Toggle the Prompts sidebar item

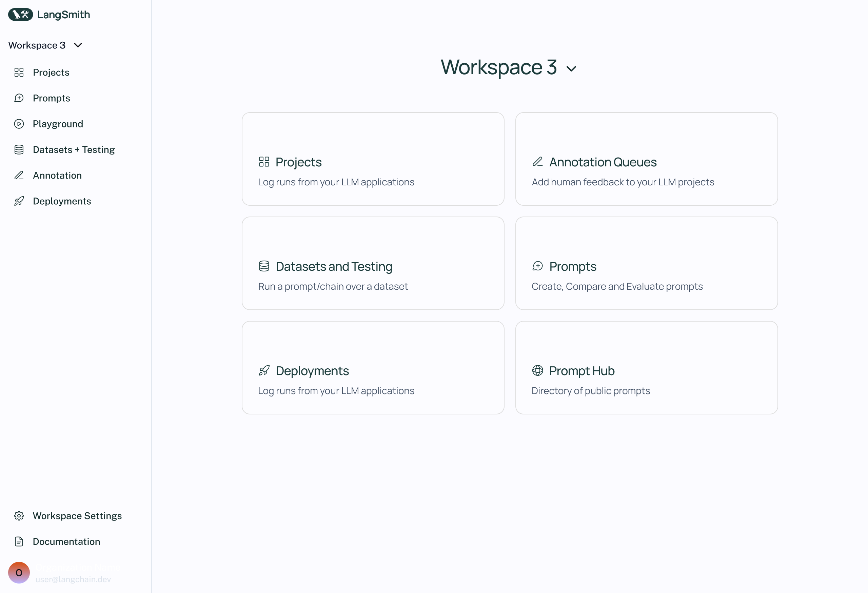pos(52,98)
